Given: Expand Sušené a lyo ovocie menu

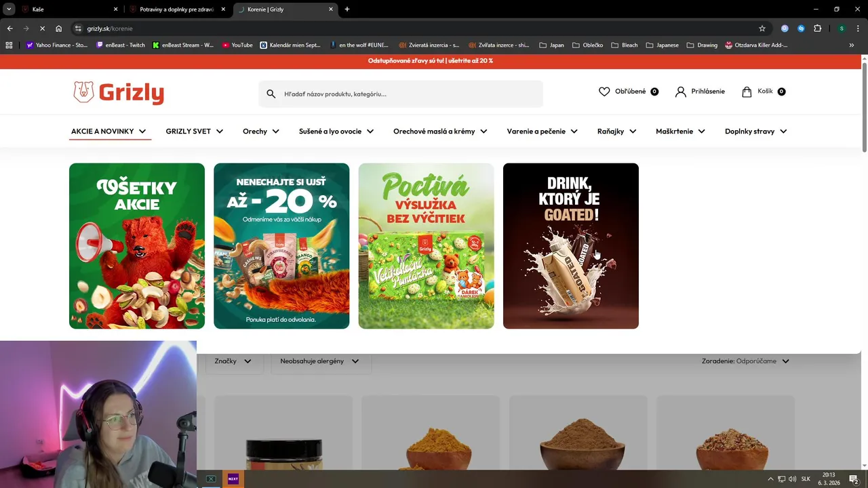Looking at the screenshot, I should 336,131.
